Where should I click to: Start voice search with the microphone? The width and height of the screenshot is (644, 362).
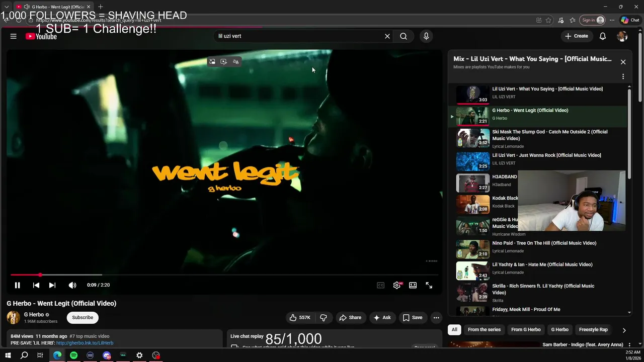(426, 36)
